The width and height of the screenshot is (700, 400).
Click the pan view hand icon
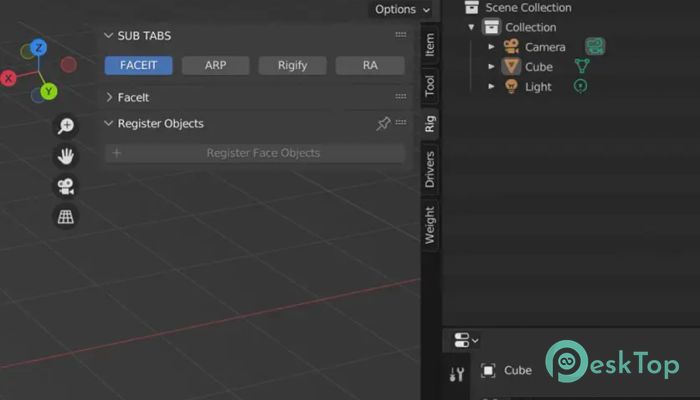coord(66,156)
